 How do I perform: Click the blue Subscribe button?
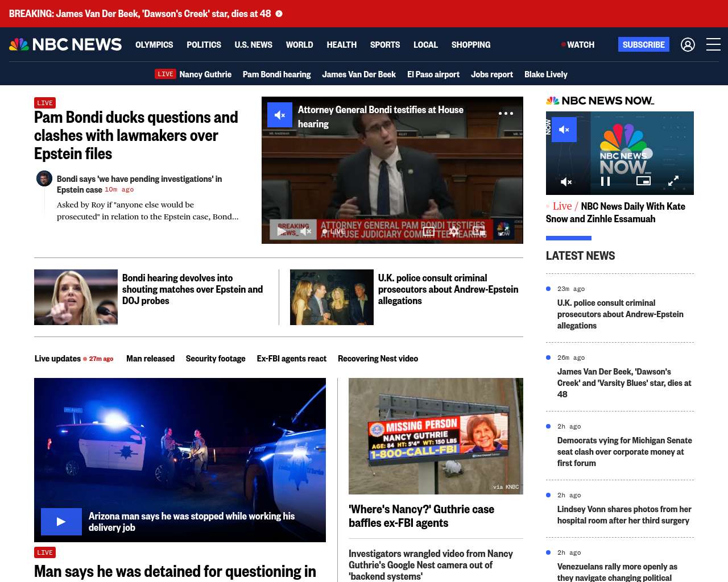pyautogui.click(x=643, y=44)
